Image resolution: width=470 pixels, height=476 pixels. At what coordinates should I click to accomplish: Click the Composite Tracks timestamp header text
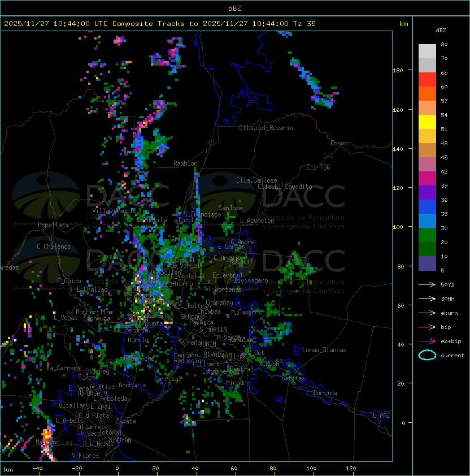[160, 24]
